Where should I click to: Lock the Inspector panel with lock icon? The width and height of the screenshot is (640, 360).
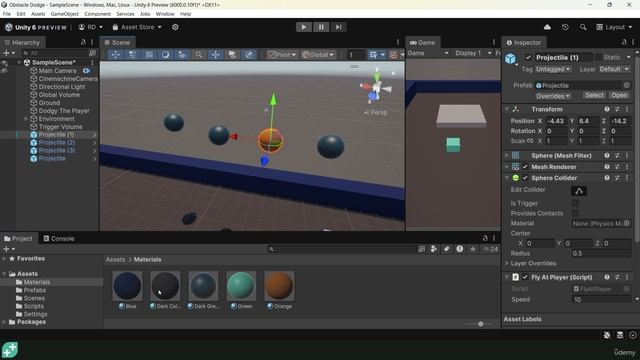click(624, 42)
